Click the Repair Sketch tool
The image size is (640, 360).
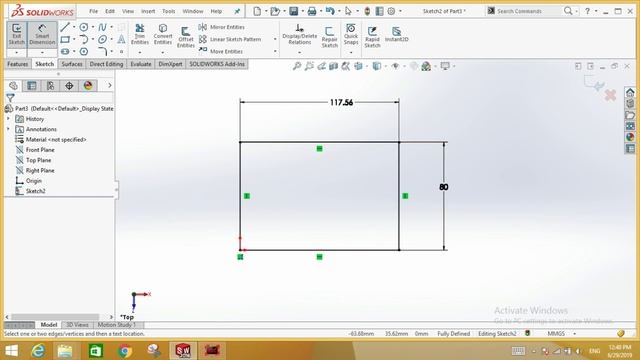pos(329,37)
